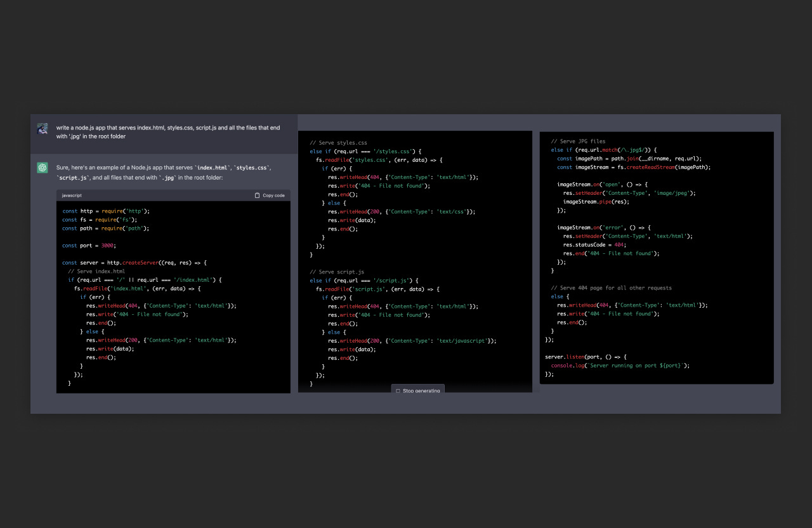
Task: Click the line const fs = require('fs');
Action: (x=100, y=220)
